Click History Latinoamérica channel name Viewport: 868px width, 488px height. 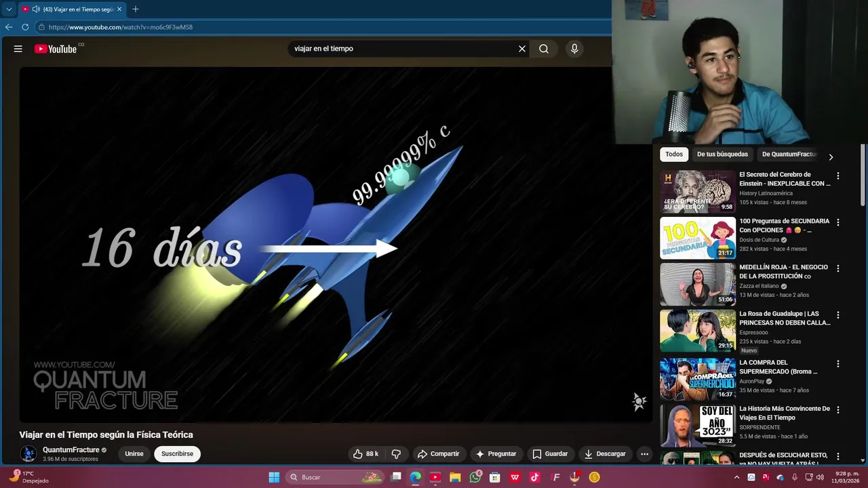[766, 193]
